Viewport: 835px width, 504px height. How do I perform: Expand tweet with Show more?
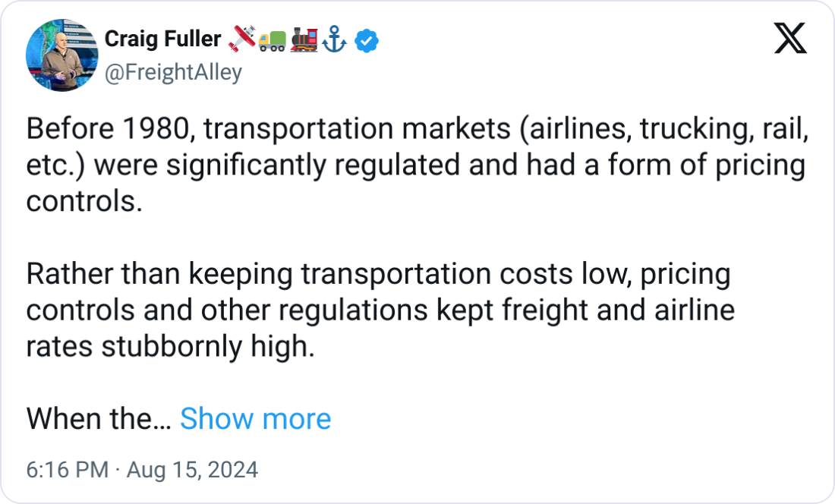pyautogui.click(x=256, y=418)
